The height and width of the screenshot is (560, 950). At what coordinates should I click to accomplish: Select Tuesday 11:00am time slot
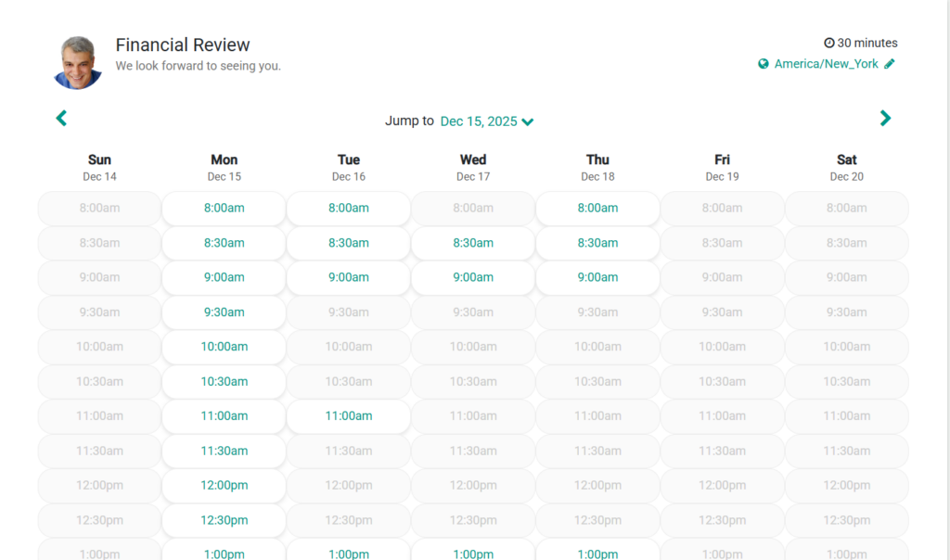tap(349, 416)
